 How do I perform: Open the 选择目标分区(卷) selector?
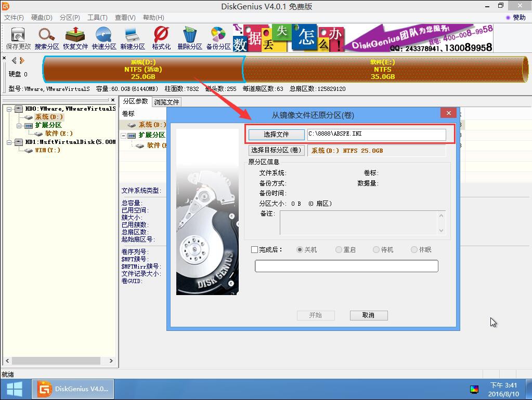277,150
